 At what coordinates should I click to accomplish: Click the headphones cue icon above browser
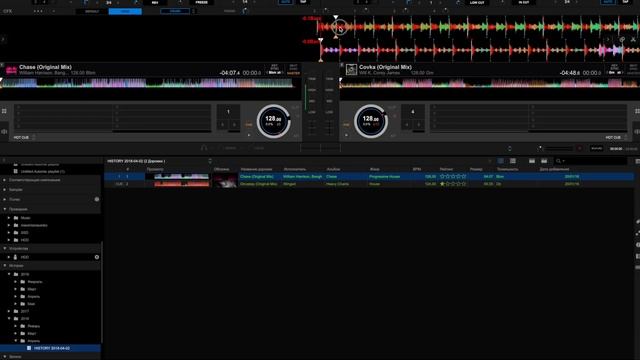204,148
